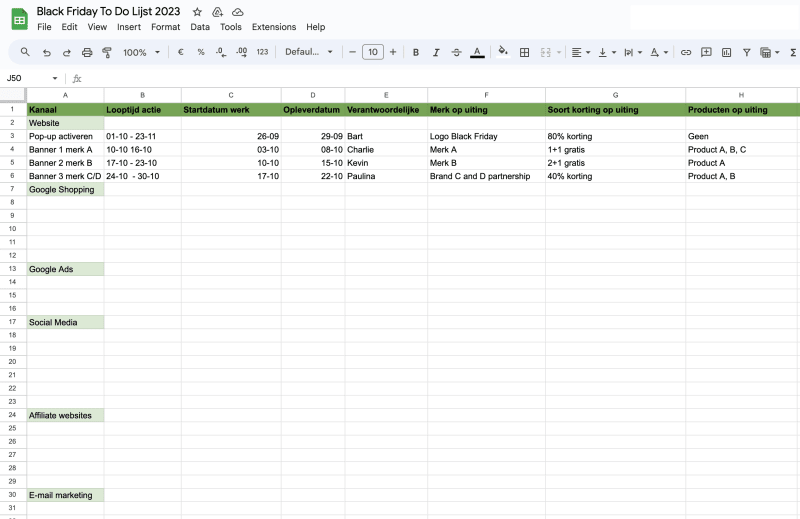Open the File menu
Image resolution: width=800 pixels, height=519 pixels.
[44, 27]
